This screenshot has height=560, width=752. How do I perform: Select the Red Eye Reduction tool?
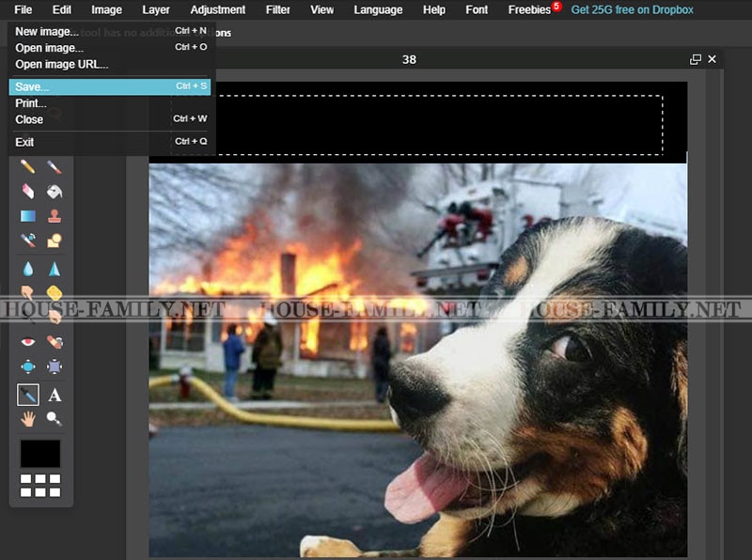click(28, 342)
